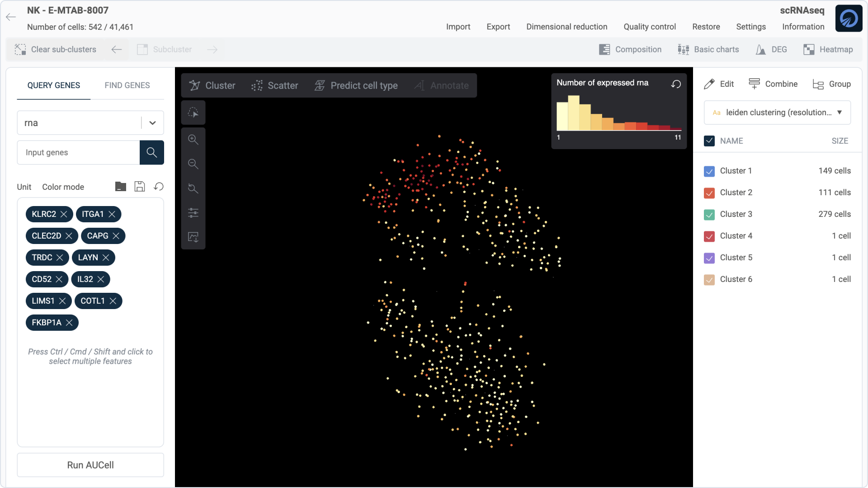Open plot adjustment sliders settings

tap(193, 213)
